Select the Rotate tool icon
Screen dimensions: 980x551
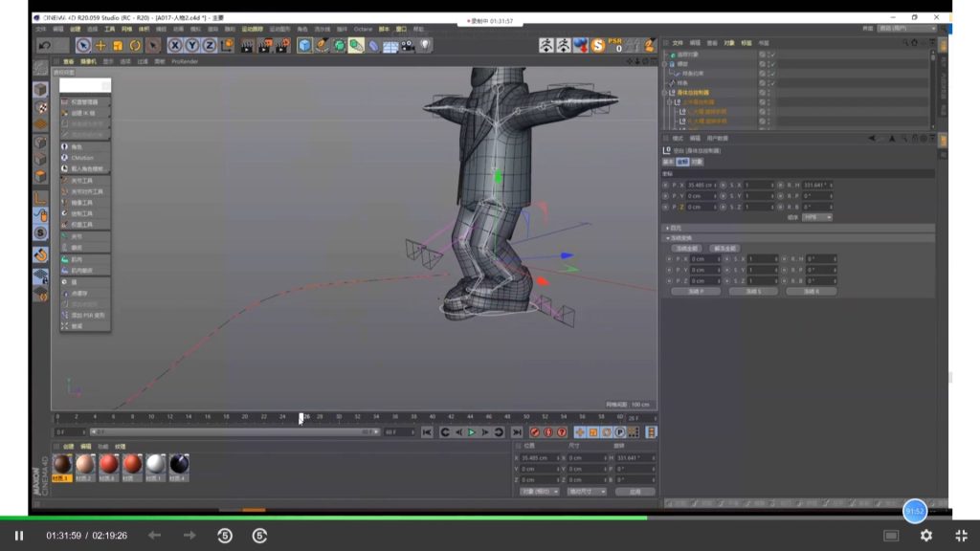click(x=135, y=45)
